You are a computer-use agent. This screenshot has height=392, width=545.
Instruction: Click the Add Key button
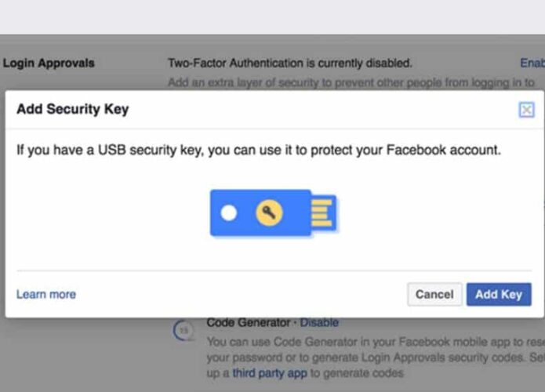click(x=499, y=294)
